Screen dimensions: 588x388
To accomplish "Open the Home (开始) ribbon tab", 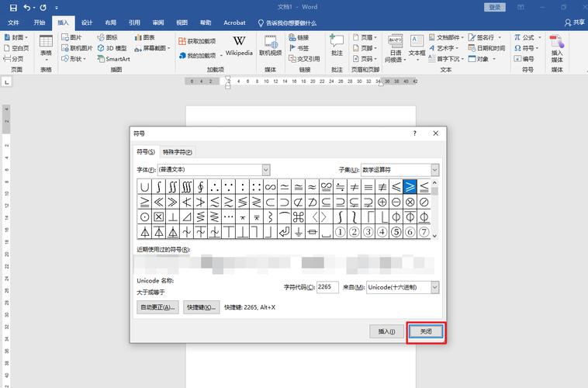I will 40,23.
